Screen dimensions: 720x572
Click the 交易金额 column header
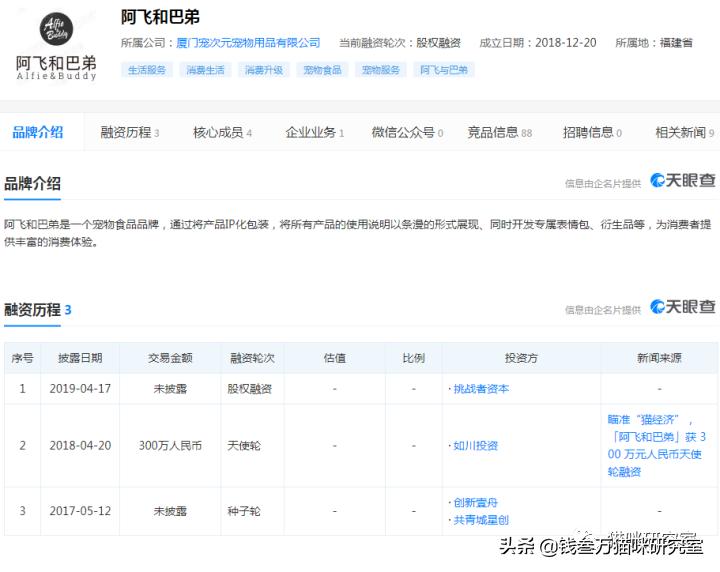170,358
